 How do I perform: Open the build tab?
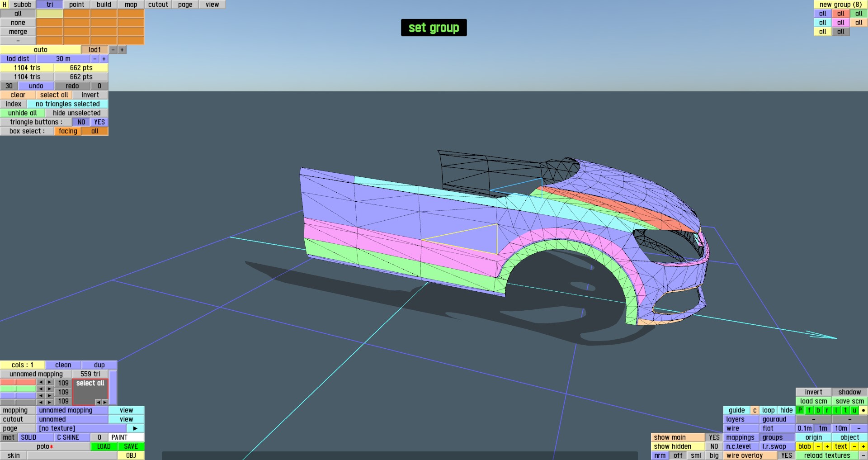click(x=104, y=5)
